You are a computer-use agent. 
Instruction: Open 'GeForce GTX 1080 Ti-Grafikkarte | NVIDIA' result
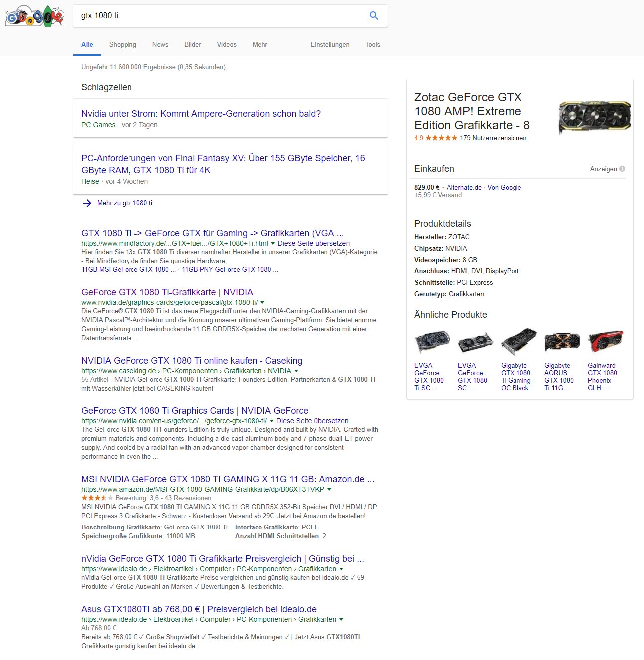167,292
